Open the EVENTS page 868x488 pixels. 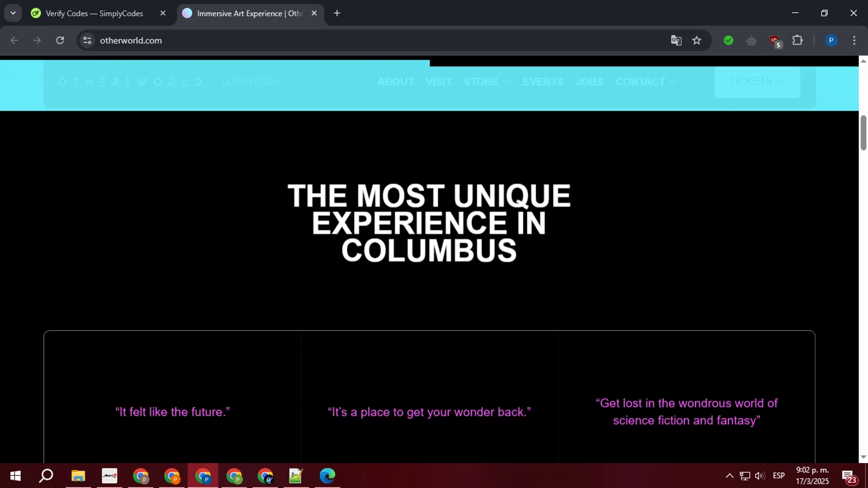543,82
